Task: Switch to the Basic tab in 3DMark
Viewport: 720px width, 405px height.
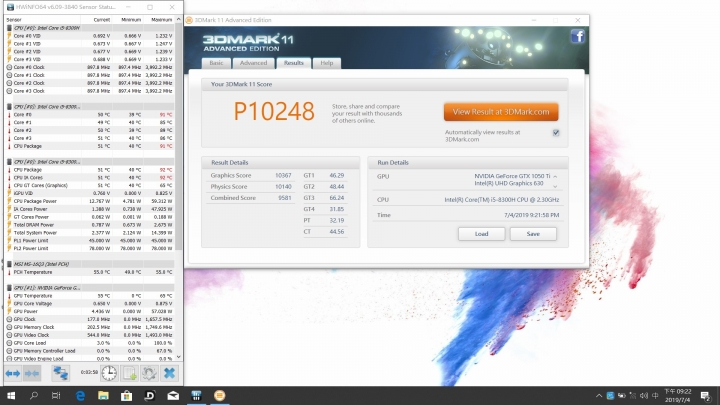Action: (x=216, y=63)
